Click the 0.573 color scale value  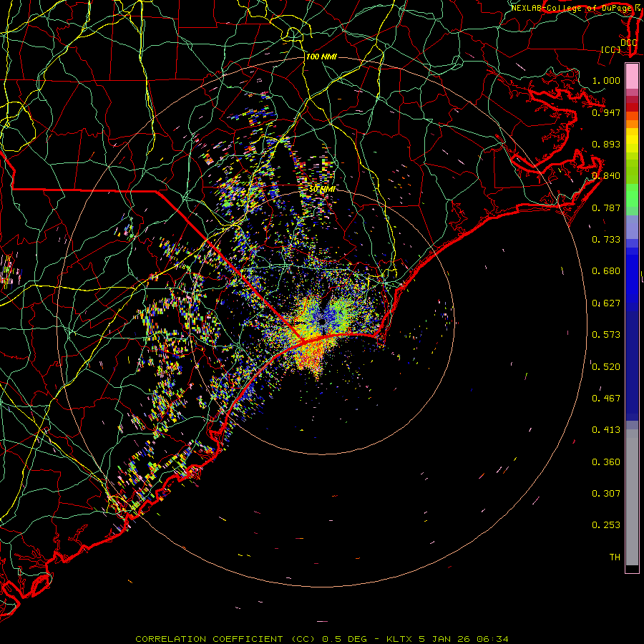pos(606,335)
